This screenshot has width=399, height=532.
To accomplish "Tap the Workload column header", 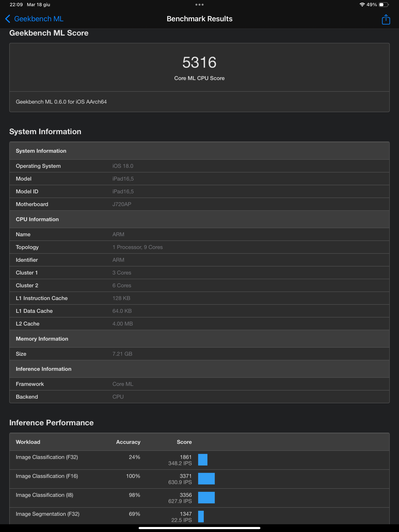I will [x=28, y=442].
